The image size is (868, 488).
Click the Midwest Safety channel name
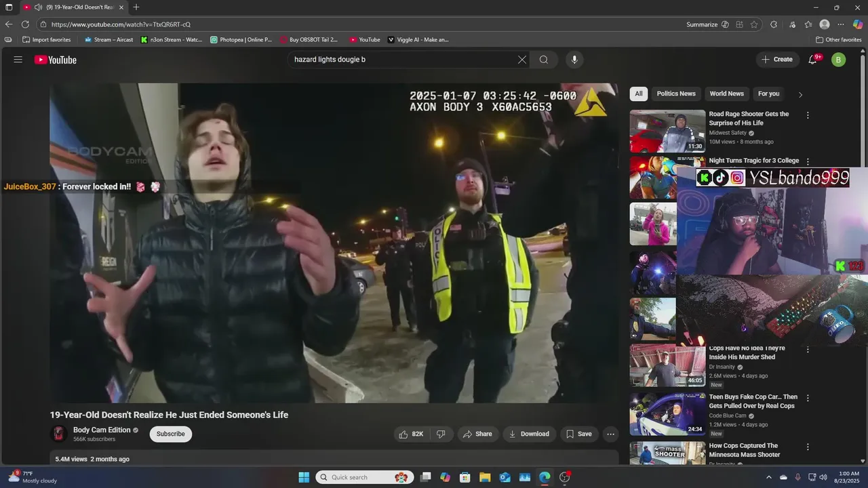tap(728, 133)
